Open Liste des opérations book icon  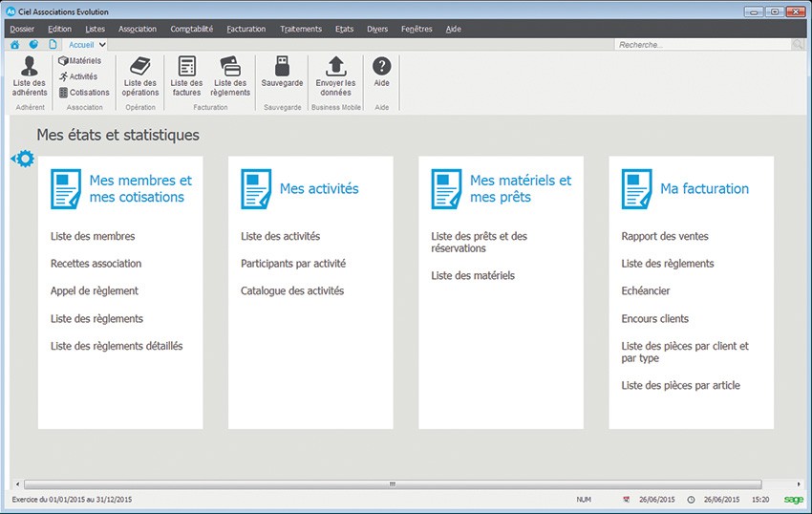140,67
